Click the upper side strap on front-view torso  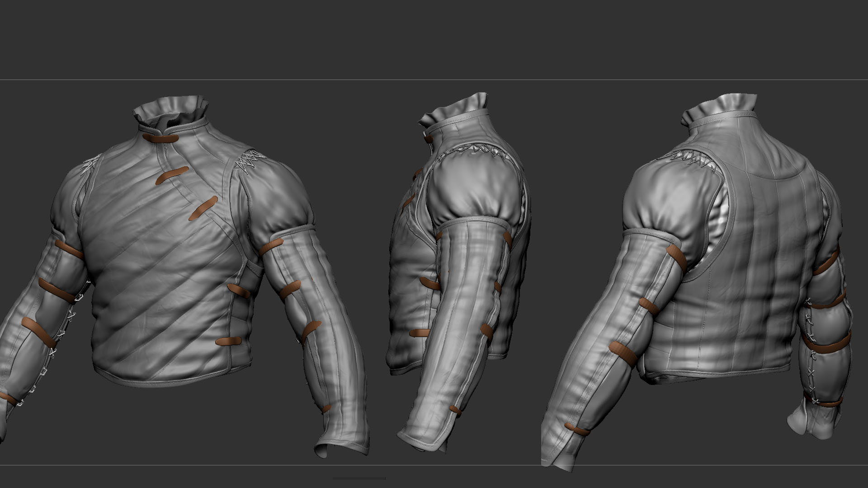pyautogui.click(x=238, y=291)
